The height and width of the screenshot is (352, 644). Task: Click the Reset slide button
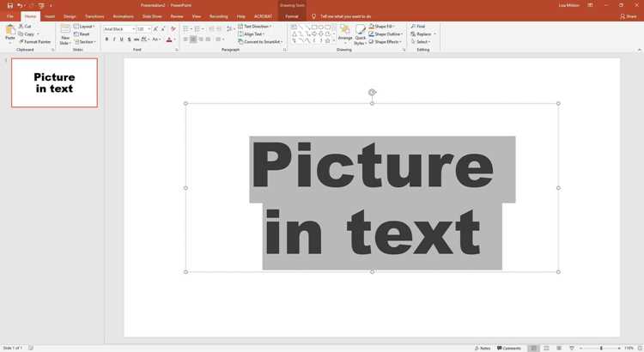82,34
